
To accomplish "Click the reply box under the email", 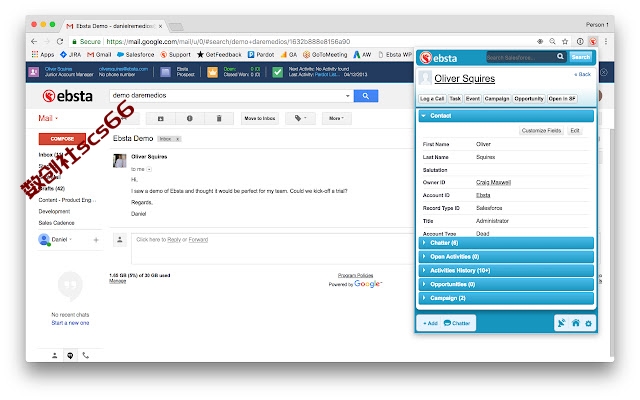I will [x=273, y=249].
